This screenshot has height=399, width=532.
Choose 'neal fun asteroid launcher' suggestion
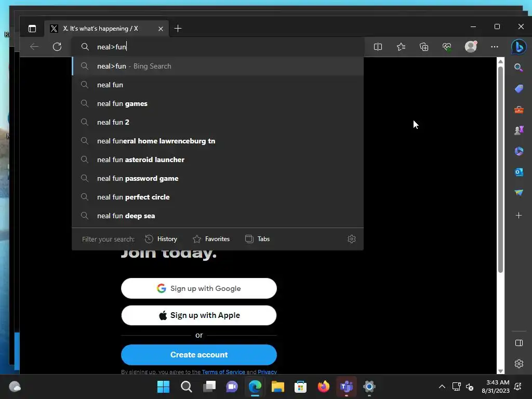218,159
